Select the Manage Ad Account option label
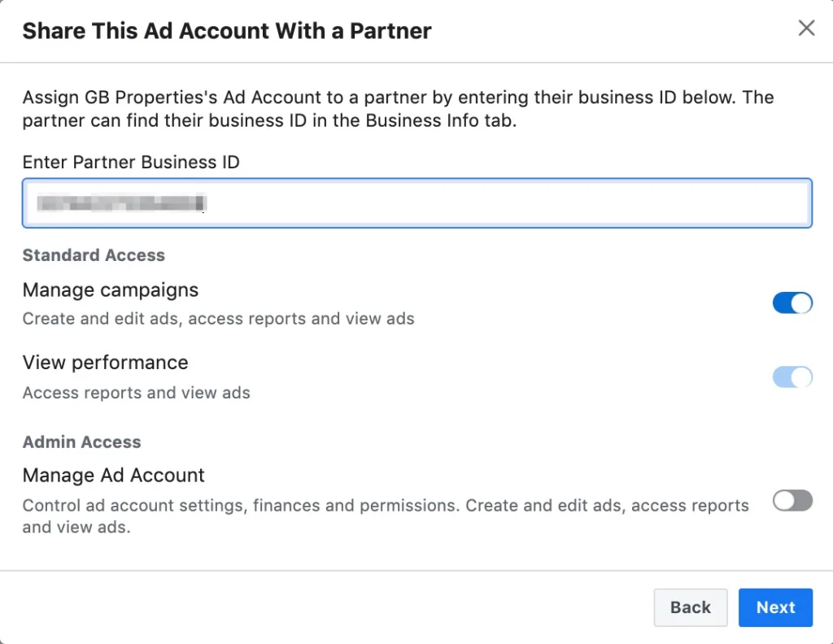The image size is (833, 644). tap(113, 475)
